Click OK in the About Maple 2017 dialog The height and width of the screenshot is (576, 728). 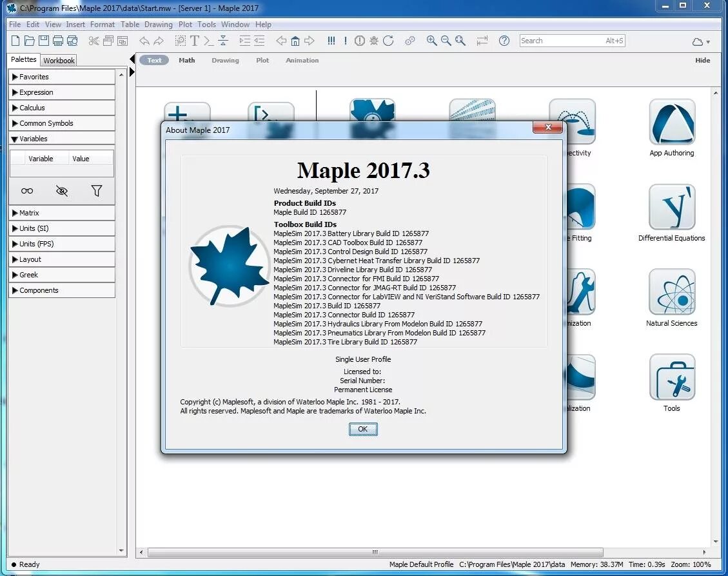click(x=363, y=429)
